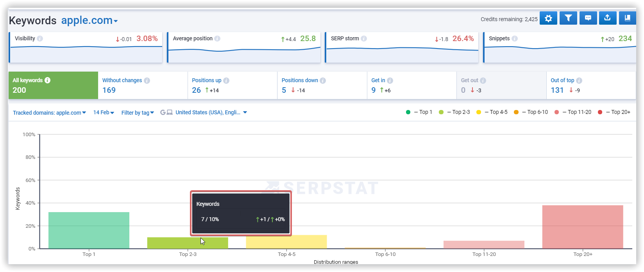The height and width of the screenshot is (272, 644).
Task: Open the Average position metric card
Action: point(244,47)
